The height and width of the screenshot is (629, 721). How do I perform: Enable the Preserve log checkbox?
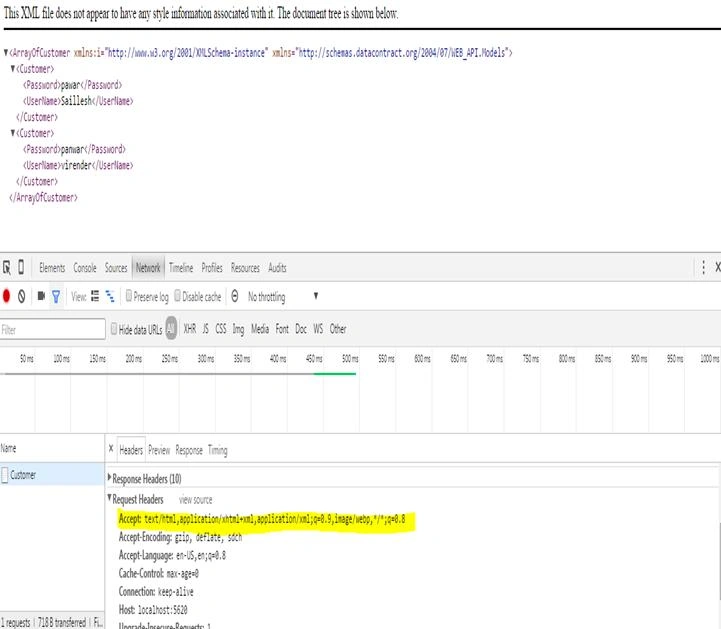tap(129, 295)
